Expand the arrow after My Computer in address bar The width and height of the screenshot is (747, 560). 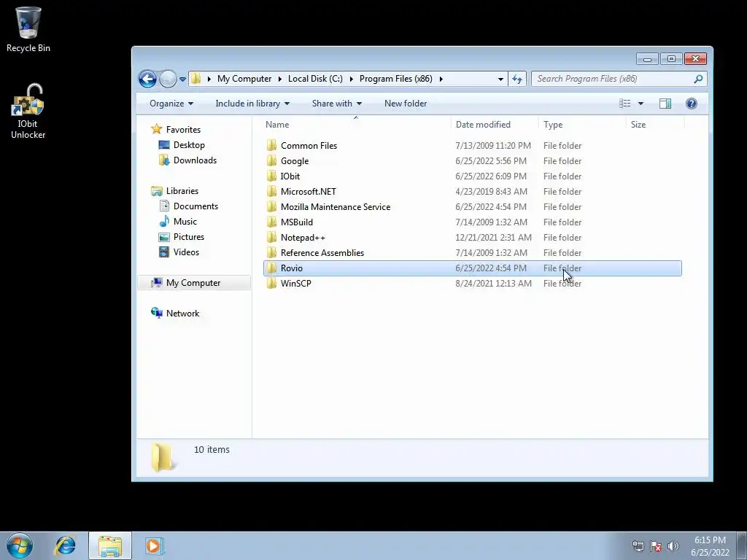point(279,79)
